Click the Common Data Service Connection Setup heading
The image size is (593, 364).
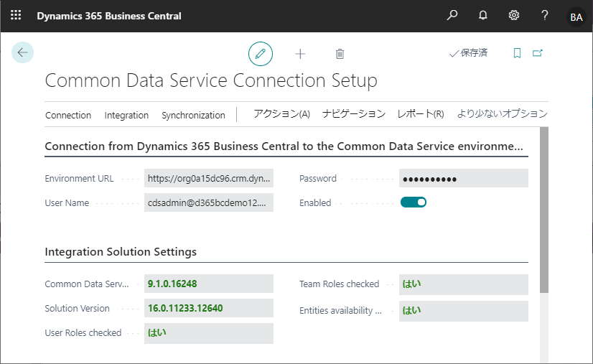coord(211,80)
